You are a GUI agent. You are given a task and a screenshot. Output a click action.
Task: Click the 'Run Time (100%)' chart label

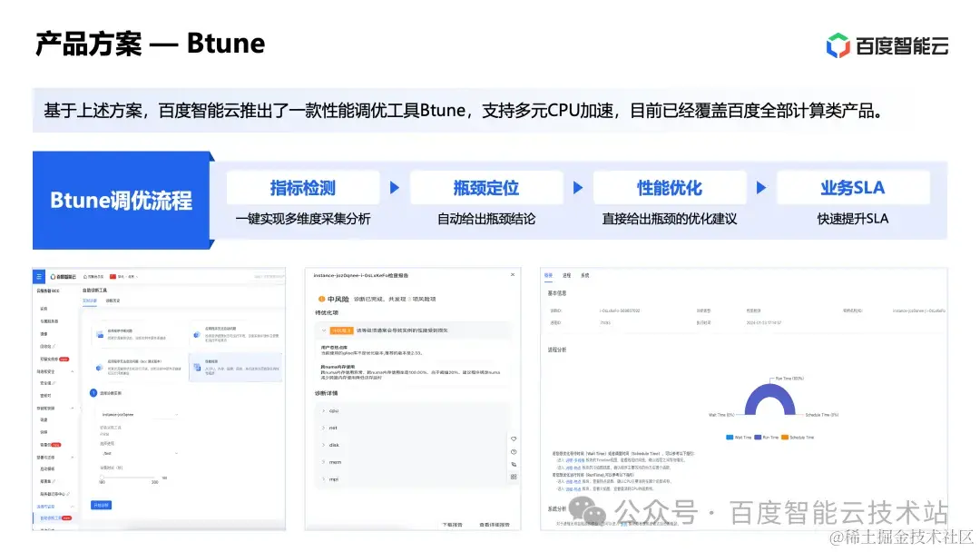tap(789, 379)
